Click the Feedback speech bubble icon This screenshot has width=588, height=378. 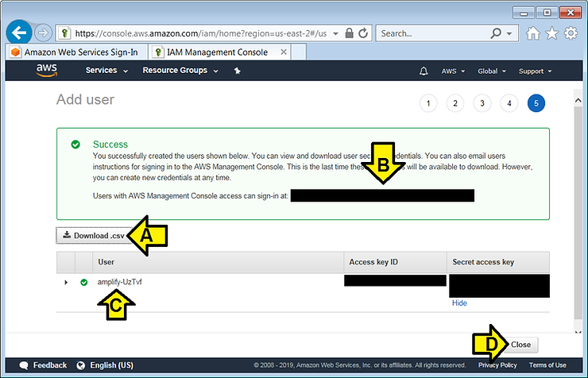coord(24,365)
